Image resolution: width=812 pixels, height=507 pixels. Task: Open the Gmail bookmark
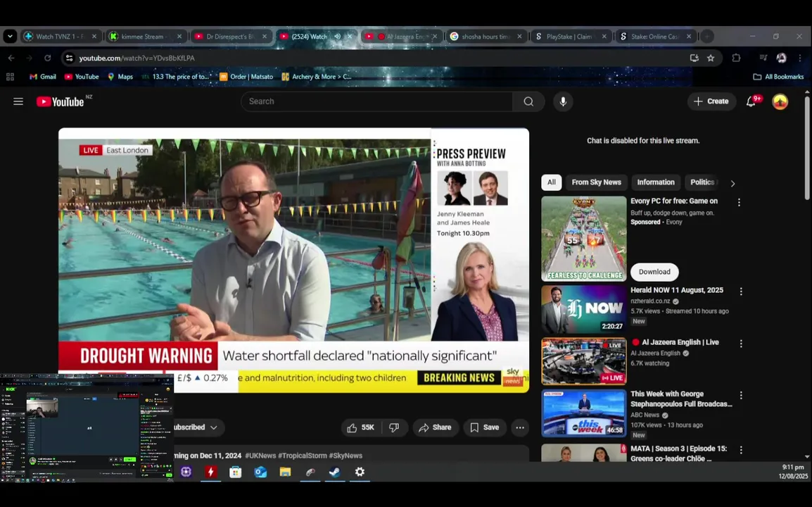click(42, 77)
